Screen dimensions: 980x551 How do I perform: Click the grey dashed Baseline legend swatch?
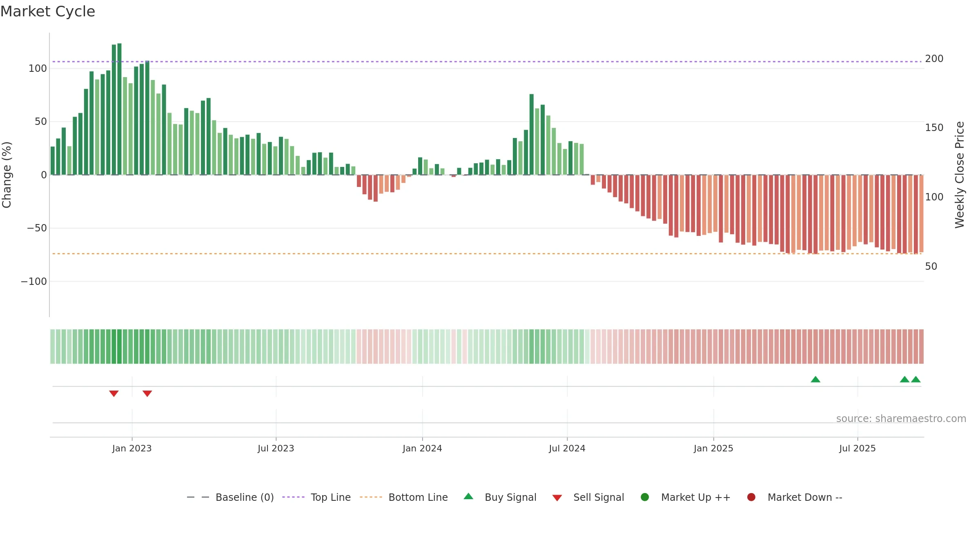click(198, 497)
